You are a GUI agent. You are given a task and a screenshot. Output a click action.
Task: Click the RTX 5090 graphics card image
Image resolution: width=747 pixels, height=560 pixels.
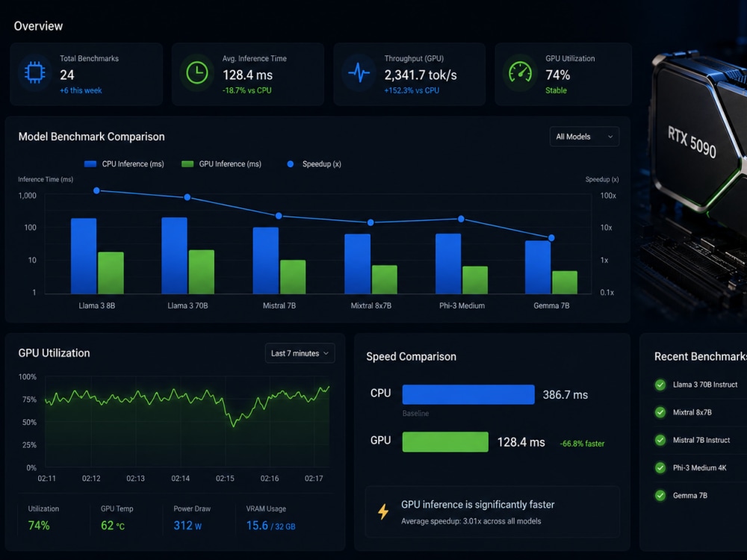point(698,138)
